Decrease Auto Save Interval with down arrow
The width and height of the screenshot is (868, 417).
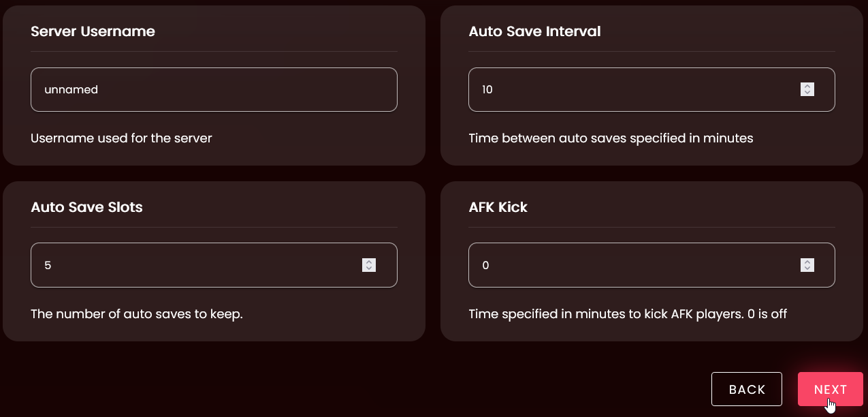807,93
